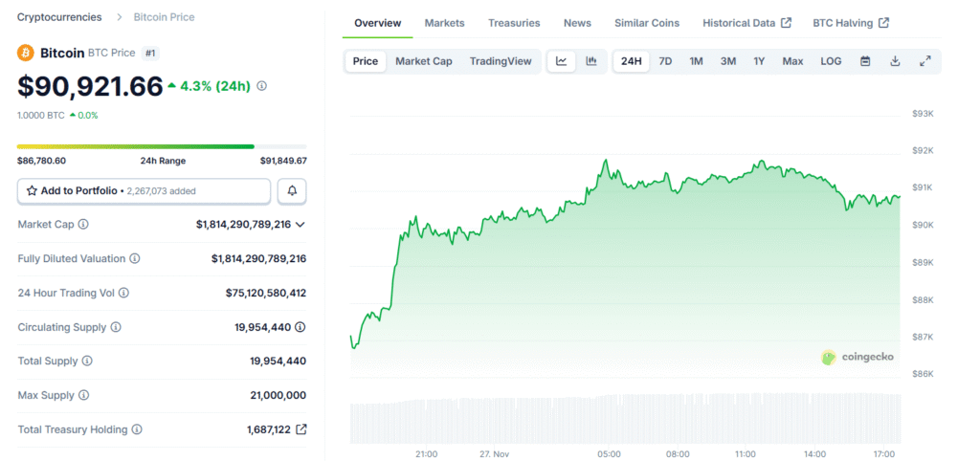Open external link icon beside 1,687,122
Screen dimensions: 980x461
tap(301, 429)
